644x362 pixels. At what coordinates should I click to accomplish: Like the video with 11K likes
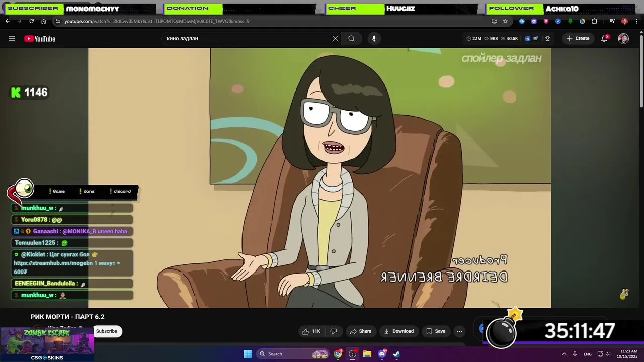pyautogui.click(x=312, y=331)
